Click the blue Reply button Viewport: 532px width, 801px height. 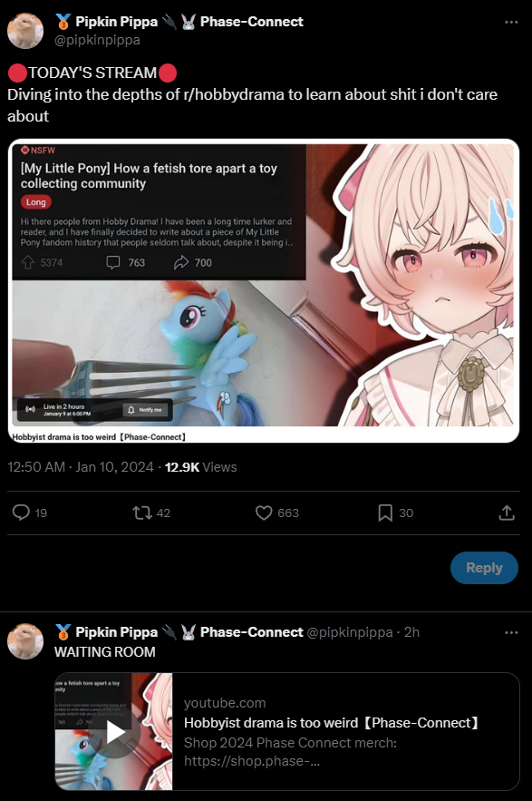[484, 568]
